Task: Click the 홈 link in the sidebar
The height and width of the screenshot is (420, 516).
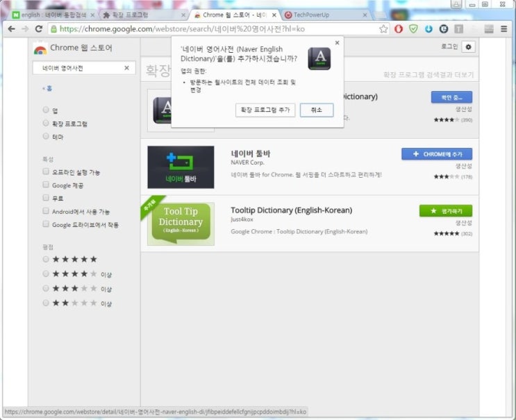Action: coord(47,88)
